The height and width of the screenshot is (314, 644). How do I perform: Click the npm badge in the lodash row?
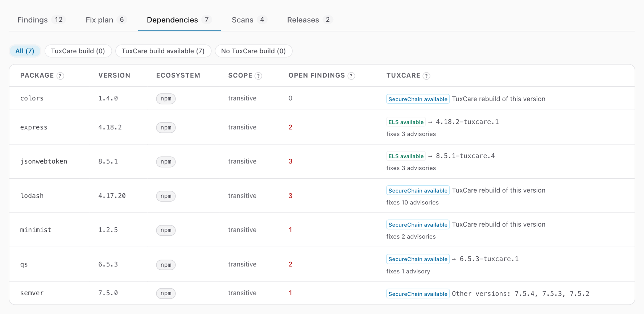tap(166, 196)
